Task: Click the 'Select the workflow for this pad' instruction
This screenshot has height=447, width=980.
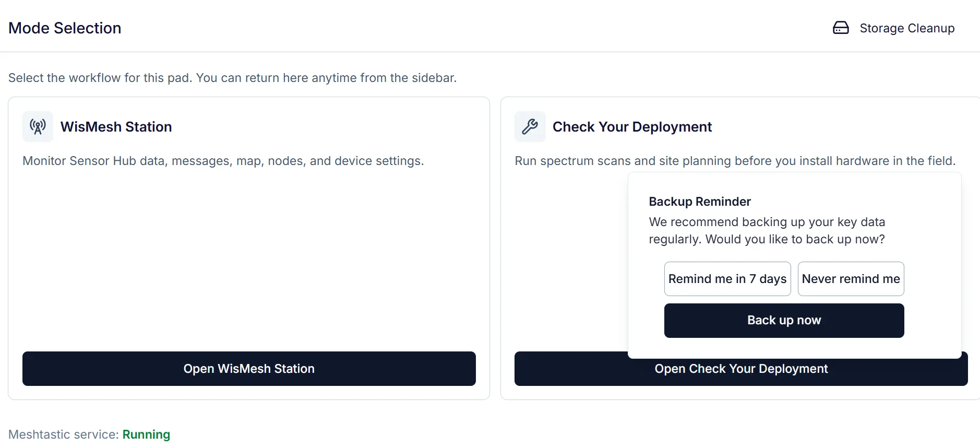Action: pos(232,78)
